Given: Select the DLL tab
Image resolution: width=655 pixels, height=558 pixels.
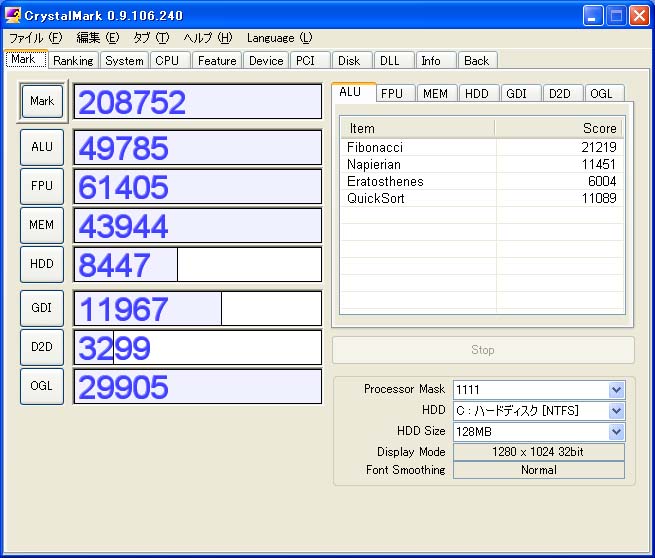Looking at the screenshot, I should pyautogui.click(x=394, y=61).
